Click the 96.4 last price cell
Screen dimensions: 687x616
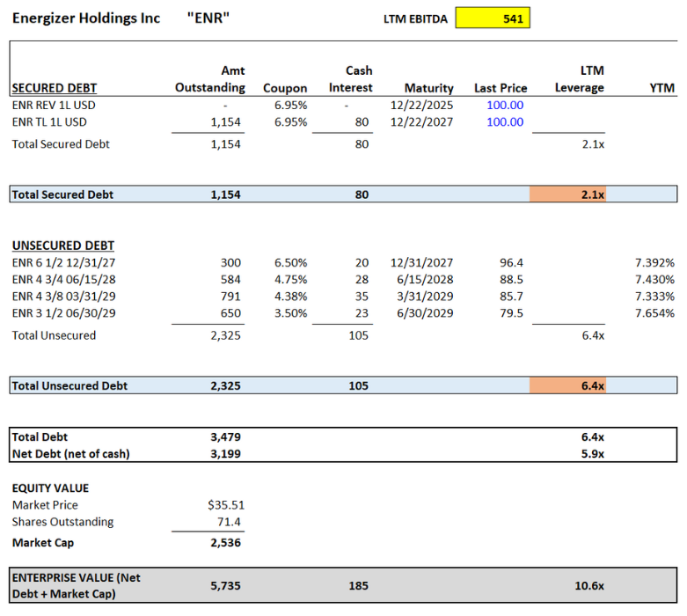pyautogui.click(x=511, y=262)
